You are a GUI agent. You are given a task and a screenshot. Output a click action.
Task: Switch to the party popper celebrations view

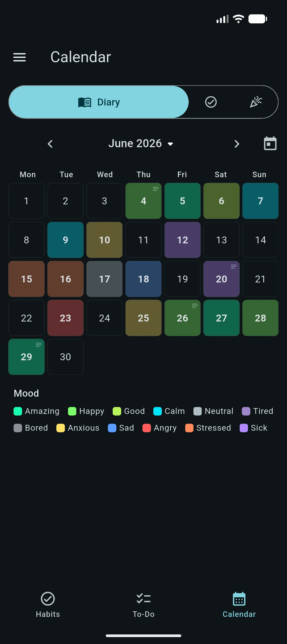point(256,102)
